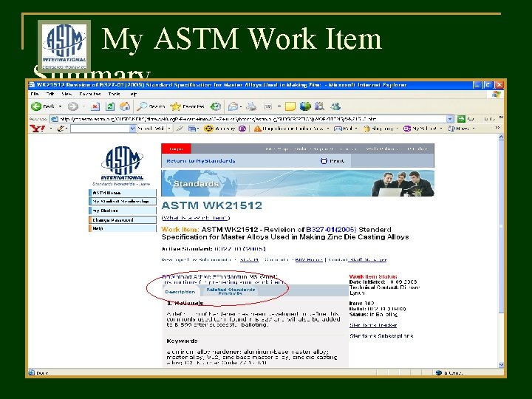
Task: Open Favorites star in toolbar
Action: tap(187, 106)
